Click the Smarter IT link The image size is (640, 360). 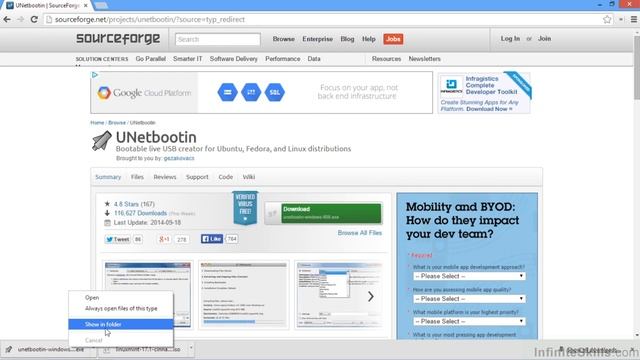pos(187,59)
